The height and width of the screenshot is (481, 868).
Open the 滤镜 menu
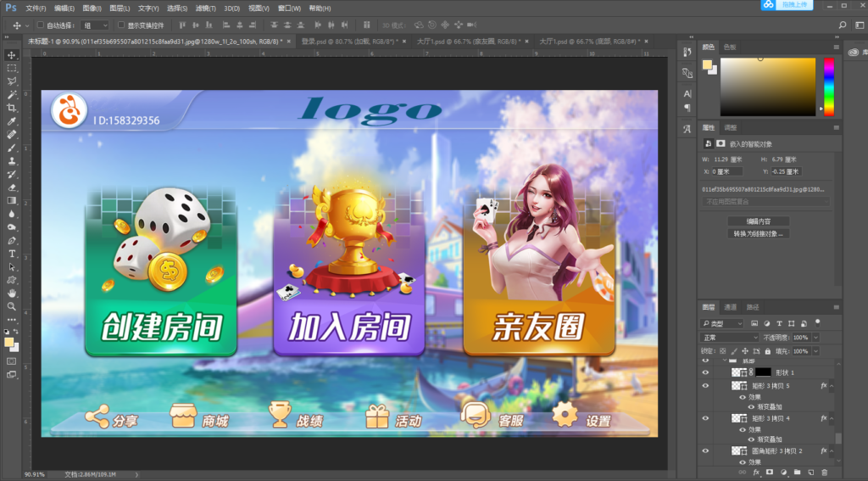pyautogui.click(x=205, y=8)
